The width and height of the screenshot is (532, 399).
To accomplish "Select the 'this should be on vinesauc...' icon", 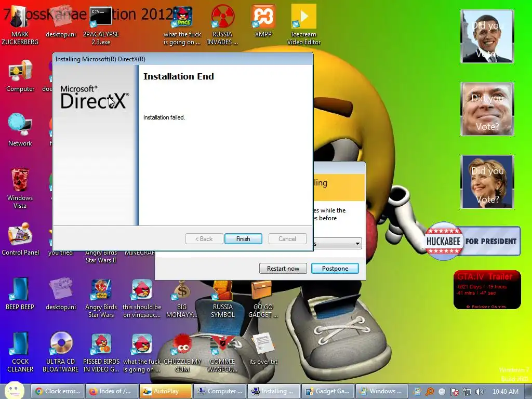I will point(142,298).
